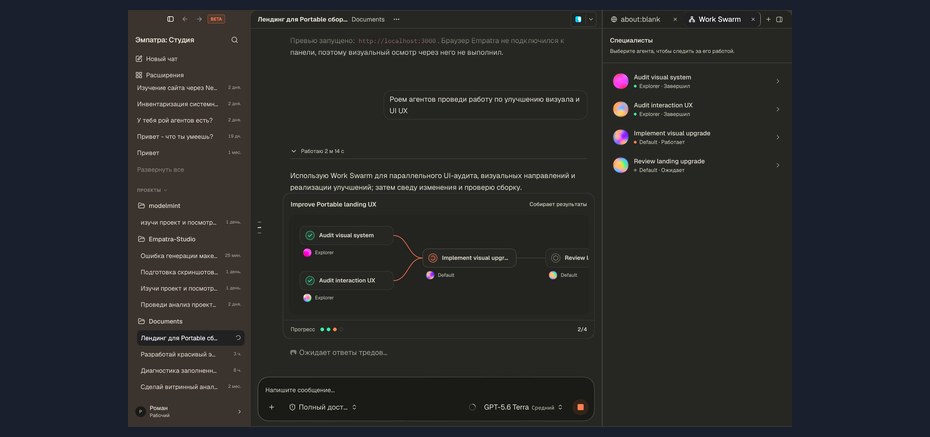
Task: Click Развернуть все link in sidebar
Action: pyautogui.click(x=160, y=170)
